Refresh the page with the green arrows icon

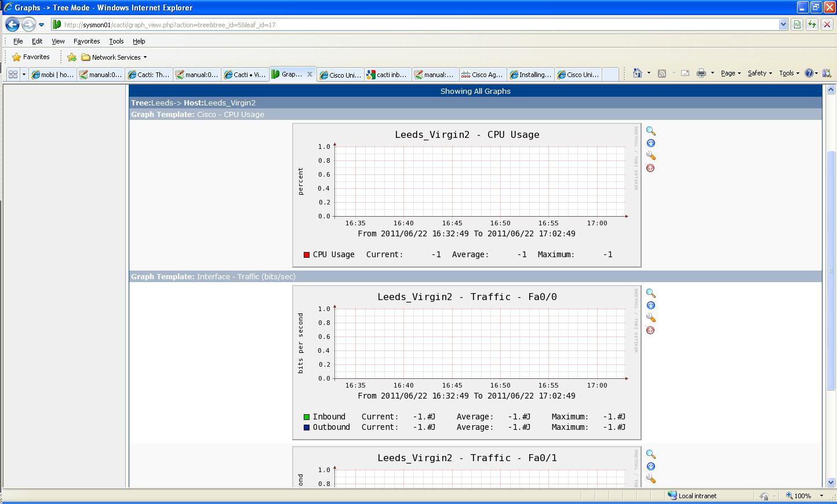click(812, 24)
